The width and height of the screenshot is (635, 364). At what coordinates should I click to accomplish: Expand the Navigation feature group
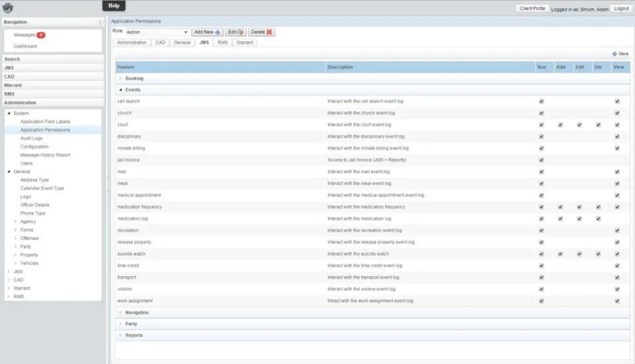(x=120, y=312)
